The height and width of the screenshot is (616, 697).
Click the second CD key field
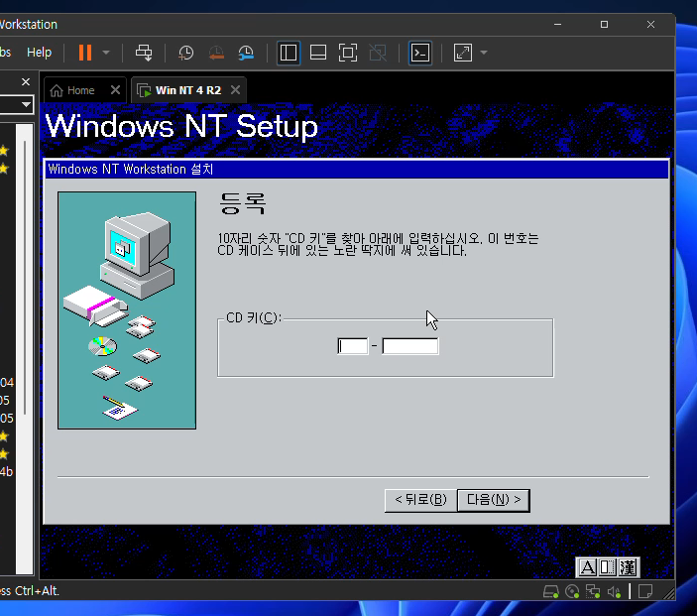(x=410, y=346)
